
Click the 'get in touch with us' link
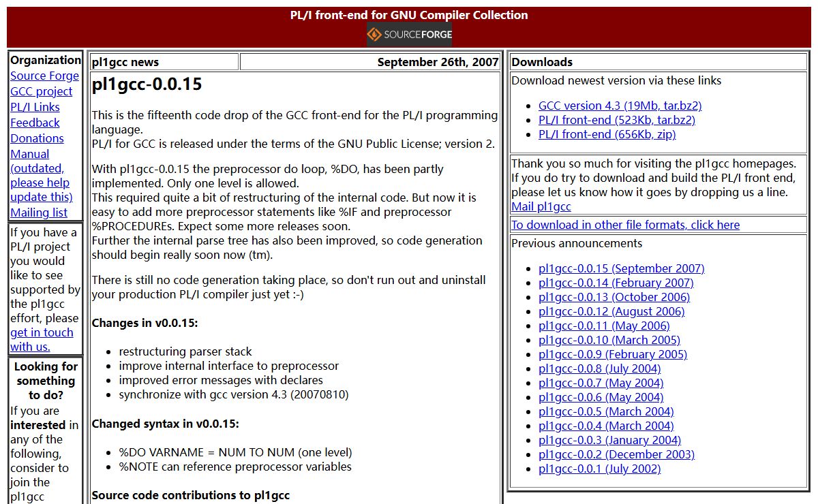[42, 339]
